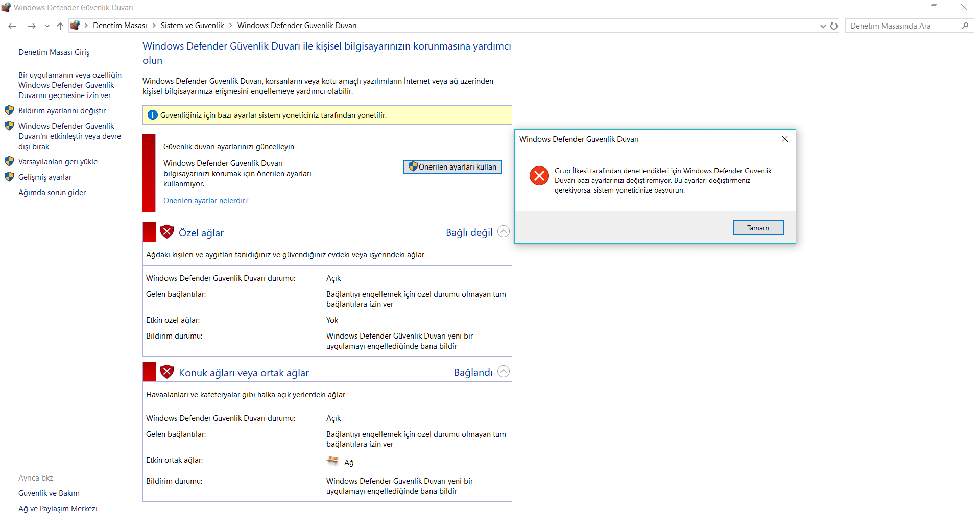980x526 pixels.
Task: Collapse the Konuk ağları veya ortak ağlar section
Action: (x=503, y=372)
